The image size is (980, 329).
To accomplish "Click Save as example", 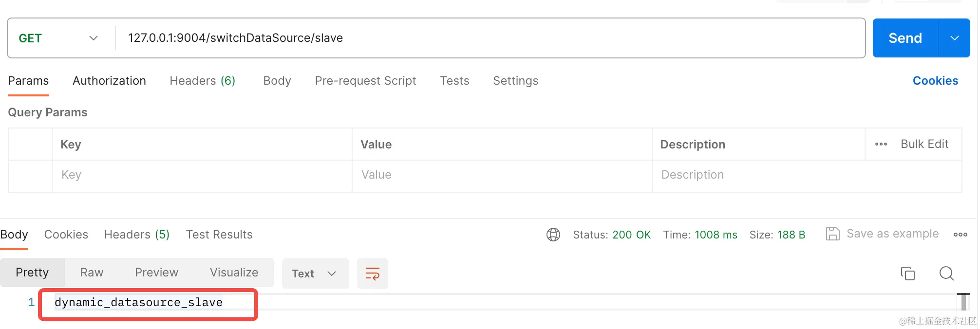I will pos(883,234).
